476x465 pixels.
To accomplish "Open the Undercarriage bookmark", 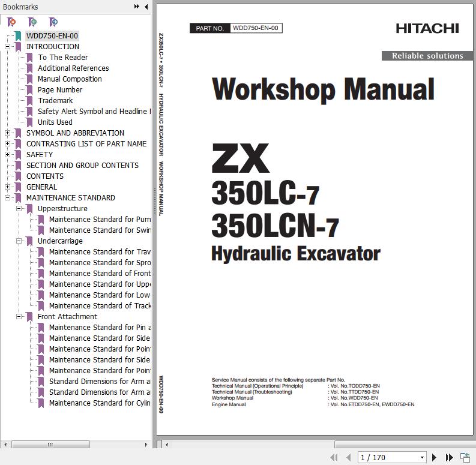I will 60,241.
